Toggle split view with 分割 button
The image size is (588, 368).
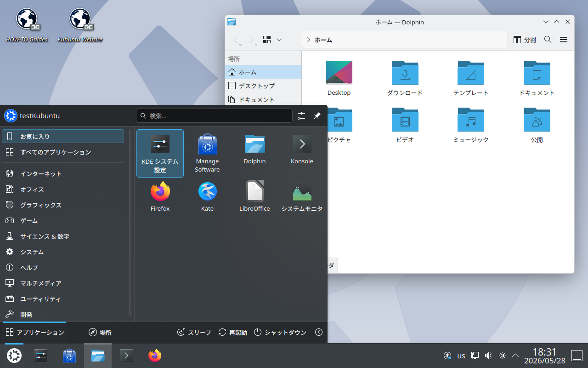click(x=525, y=40)
